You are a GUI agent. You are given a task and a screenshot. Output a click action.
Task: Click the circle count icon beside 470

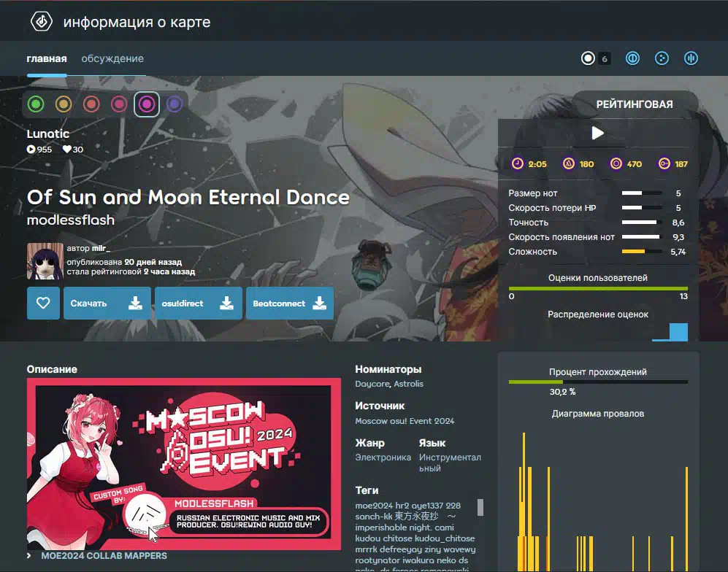coord(616,163)
